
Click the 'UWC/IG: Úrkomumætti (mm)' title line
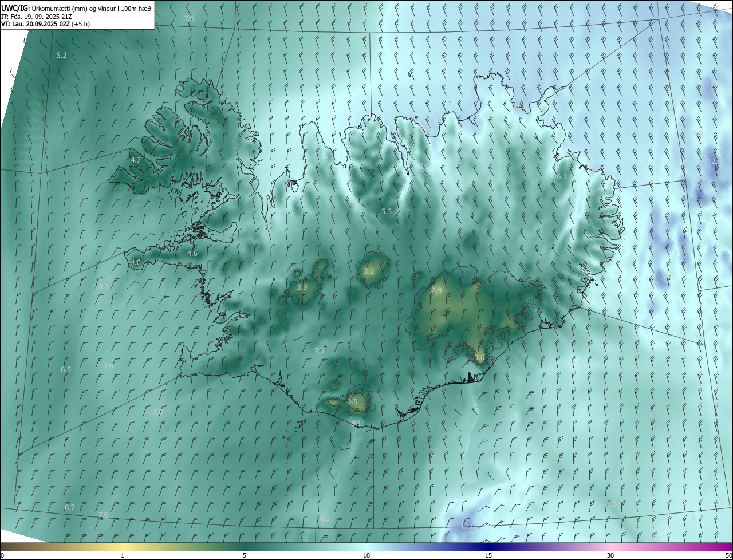coord(76,8)
